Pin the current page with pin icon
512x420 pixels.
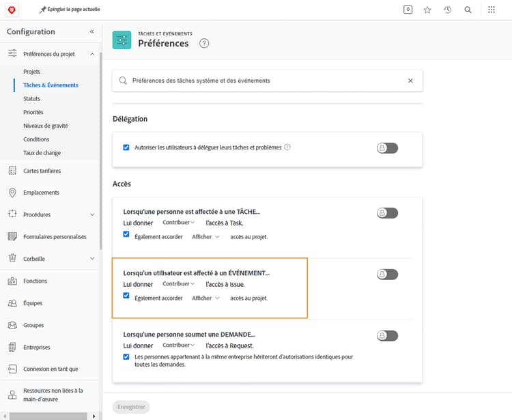(42, 10)
